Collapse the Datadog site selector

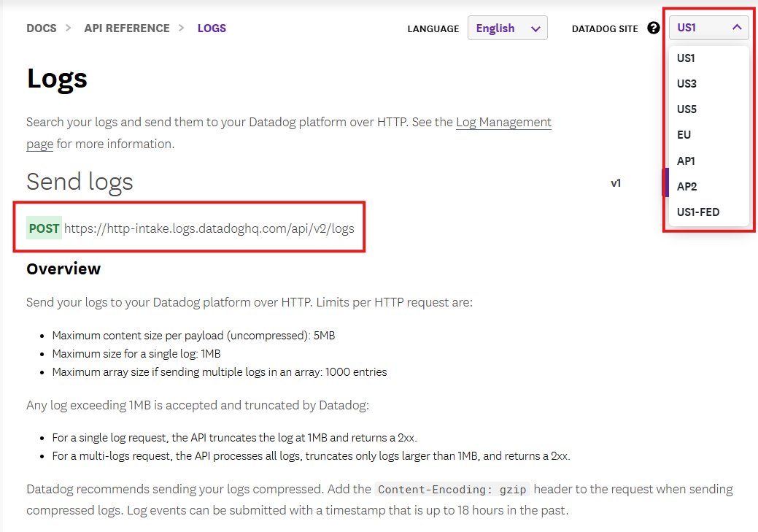coord(736,27)
